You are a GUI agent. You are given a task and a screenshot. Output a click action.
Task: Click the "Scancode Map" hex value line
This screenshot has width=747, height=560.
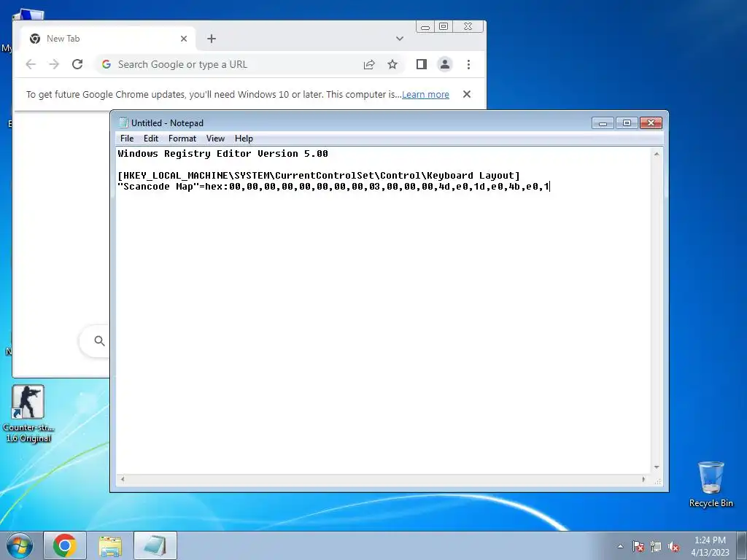click(333, 186)
